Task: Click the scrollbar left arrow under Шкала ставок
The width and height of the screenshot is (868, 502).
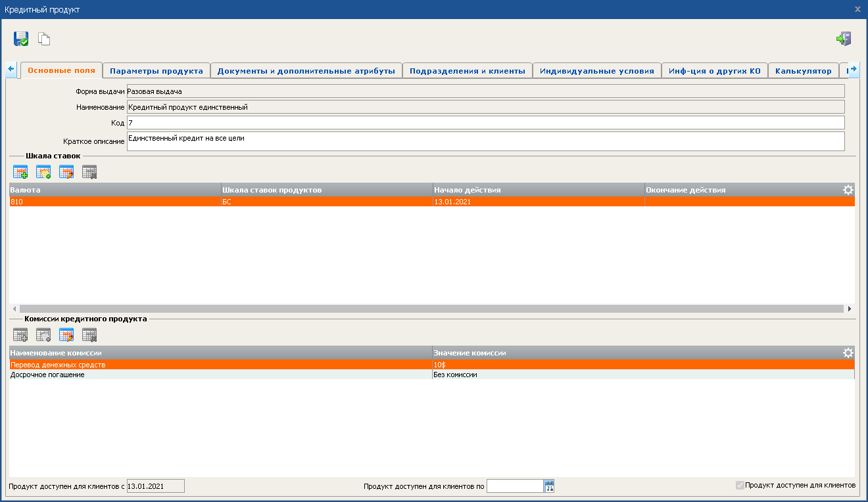Action: (x=14, y=308)
